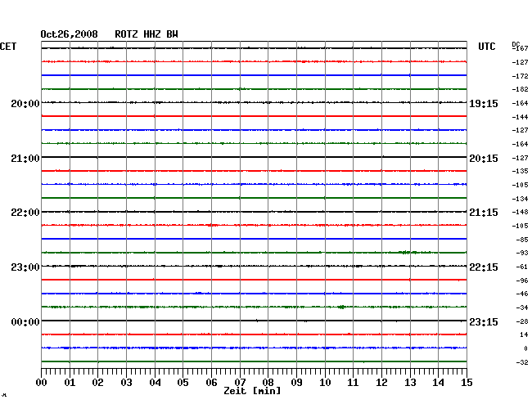Select the 22:00 CET time label
Image resolution: width=532 pixels, height=404 pixels.
(x=25, y=213)
